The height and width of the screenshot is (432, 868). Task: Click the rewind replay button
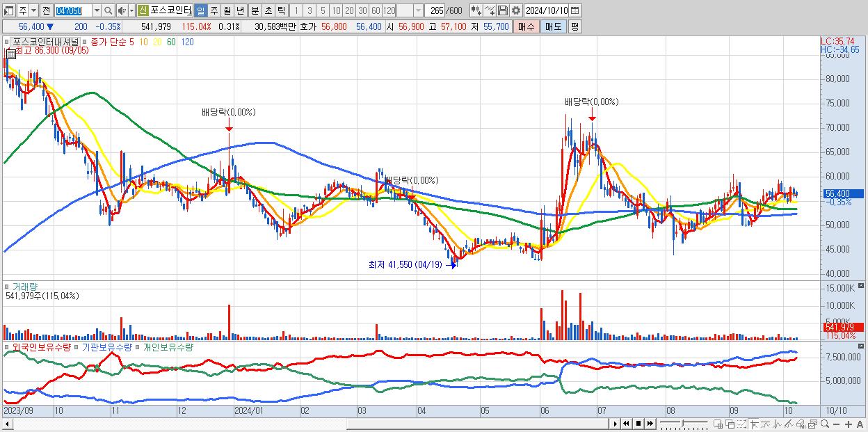coord(626,424)
